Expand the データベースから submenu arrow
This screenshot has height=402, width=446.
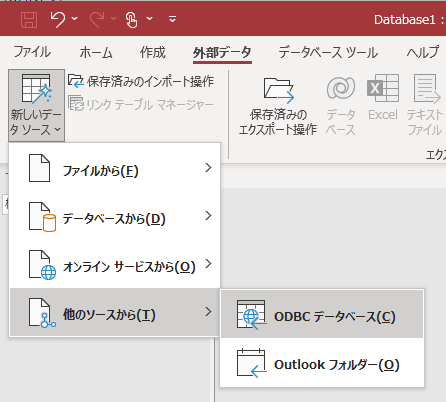tap(208, 216)
